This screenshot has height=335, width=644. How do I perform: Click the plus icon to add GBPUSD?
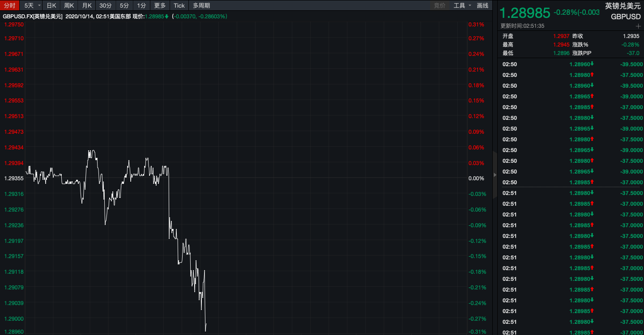(638, 26)
